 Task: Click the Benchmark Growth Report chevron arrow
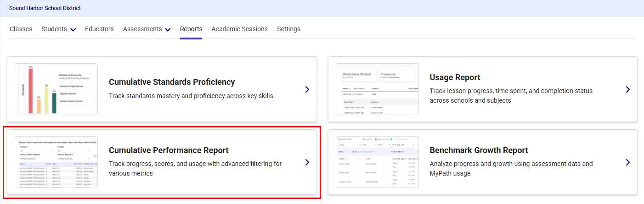[628, 162]
